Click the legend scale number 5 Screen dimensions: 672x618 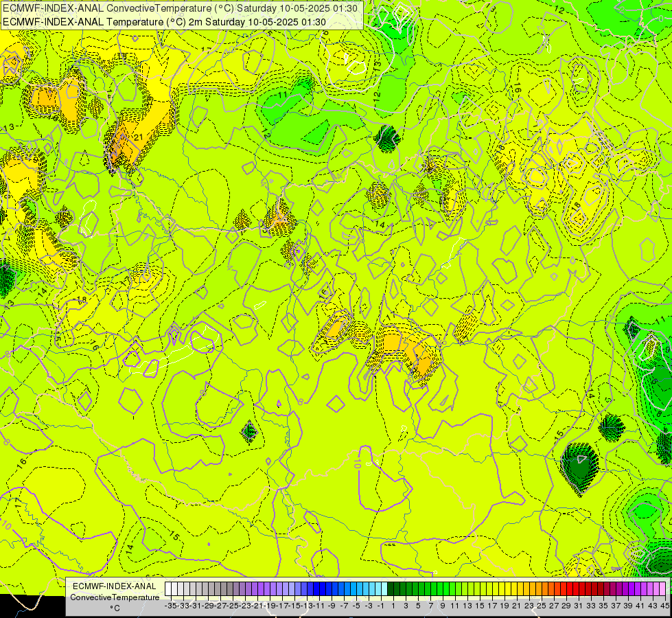pyautogui.click(x=418, y=606)
